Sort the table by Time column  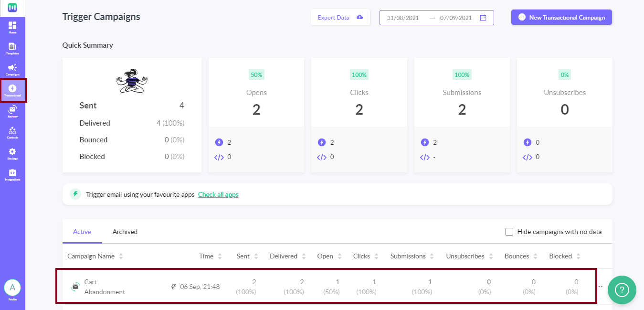pos(220,257)
